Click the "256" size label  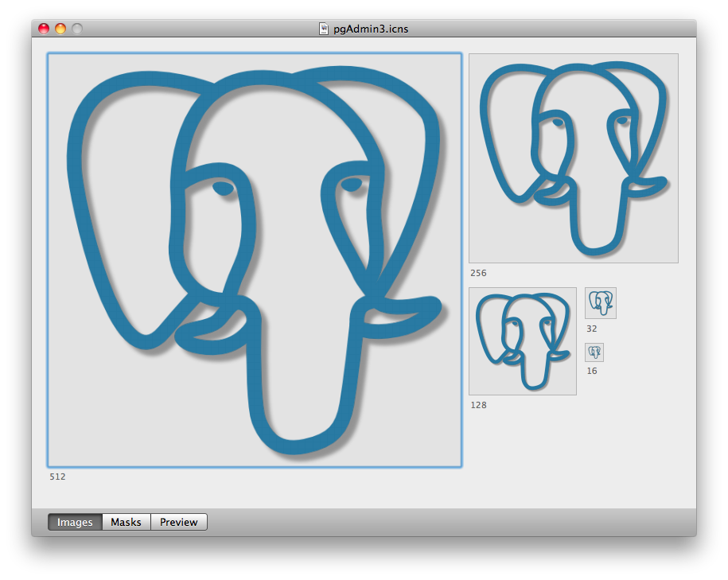[478, 273]
